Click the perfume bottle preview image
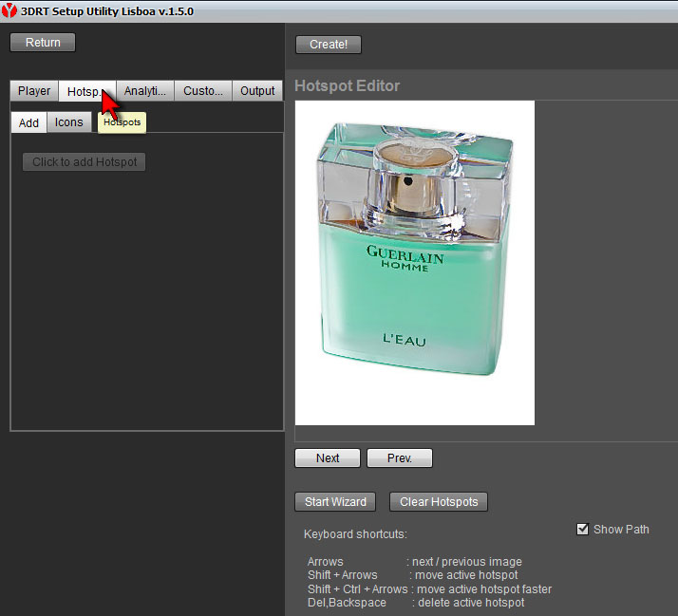Screen dimensions: 678x616 (415, 263)
